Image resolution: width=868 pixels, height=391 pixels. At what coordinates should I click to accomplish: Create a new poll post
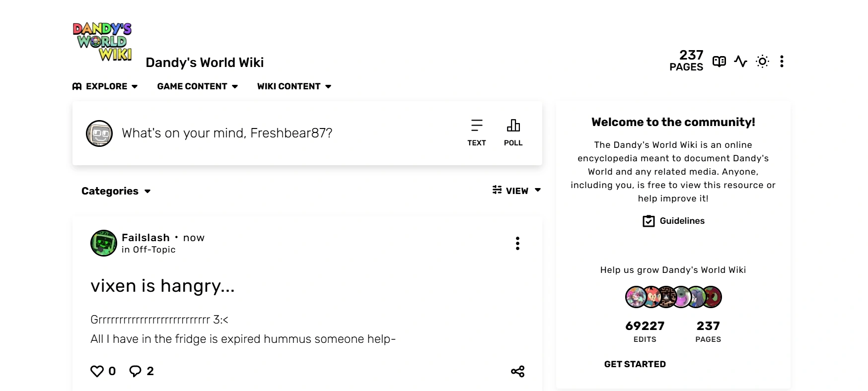(x=513, y=132)
